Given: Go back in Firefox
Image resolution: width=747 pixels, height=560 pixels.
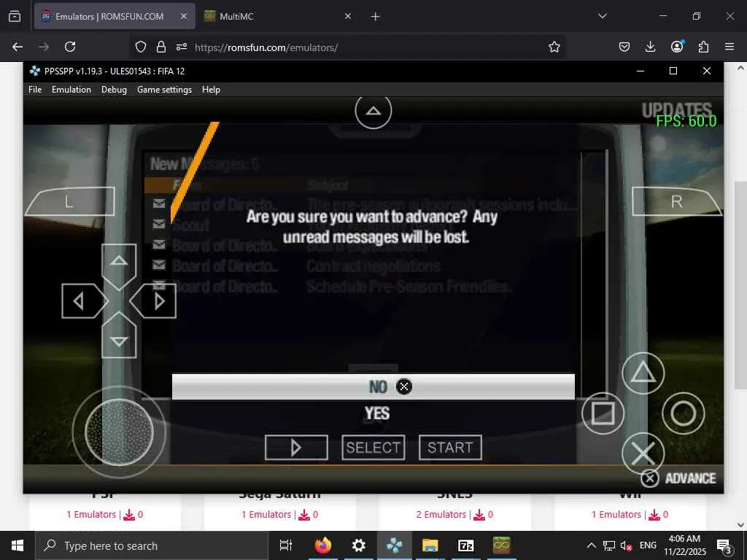Looking at the screenshot, I should pyautogui.click(x=18, y=47).
